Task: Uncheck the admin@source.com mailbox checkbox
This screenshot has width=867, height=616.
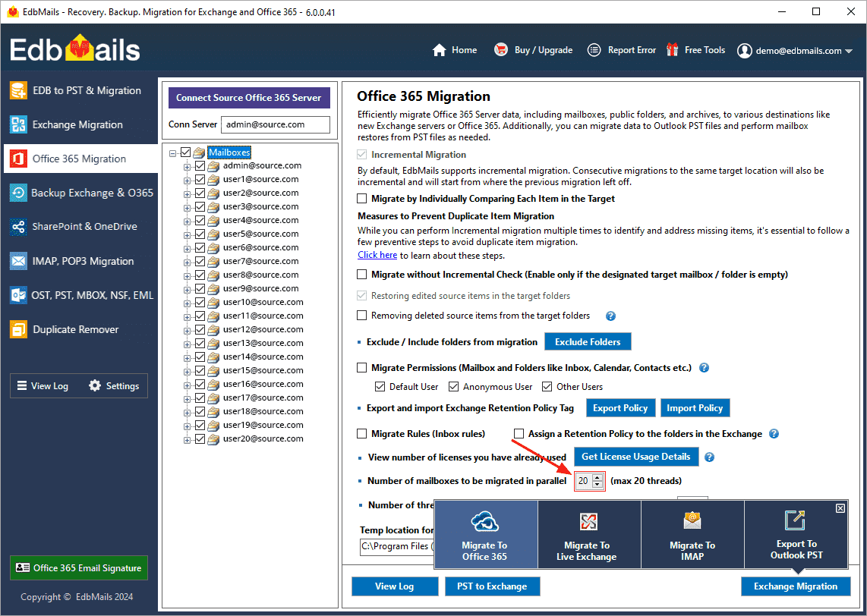Action: tap(200, 165)
